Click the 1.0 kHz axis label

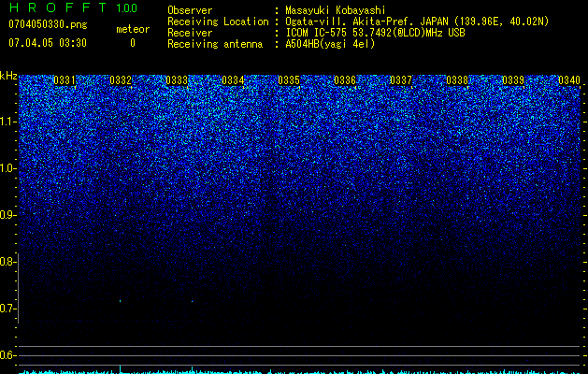(7, 169)
